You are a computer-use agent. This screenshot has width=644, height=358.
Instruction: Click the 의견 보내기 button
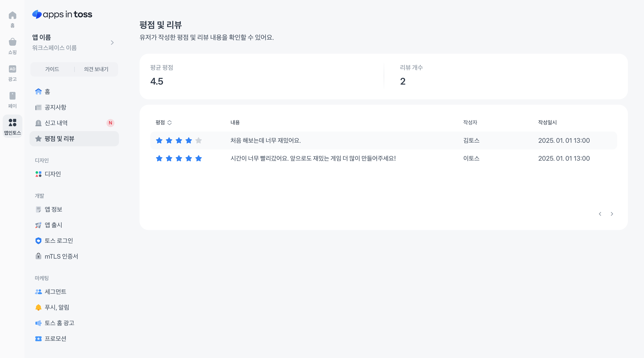click(96, 69)
